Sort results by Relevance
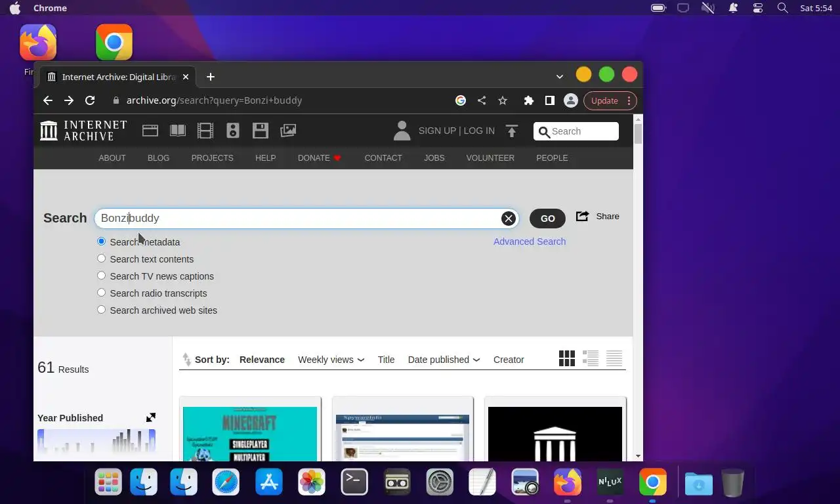 point(262,360)
